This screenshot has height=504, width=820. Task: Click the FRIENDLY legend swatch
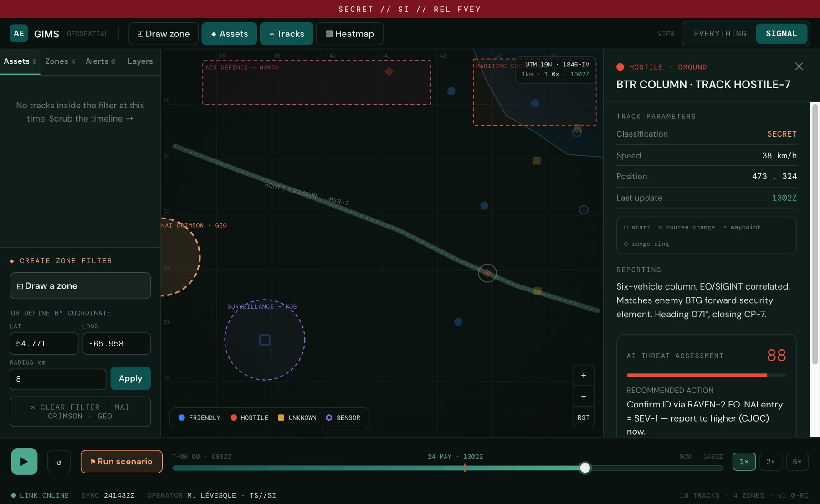coord(182,417)
